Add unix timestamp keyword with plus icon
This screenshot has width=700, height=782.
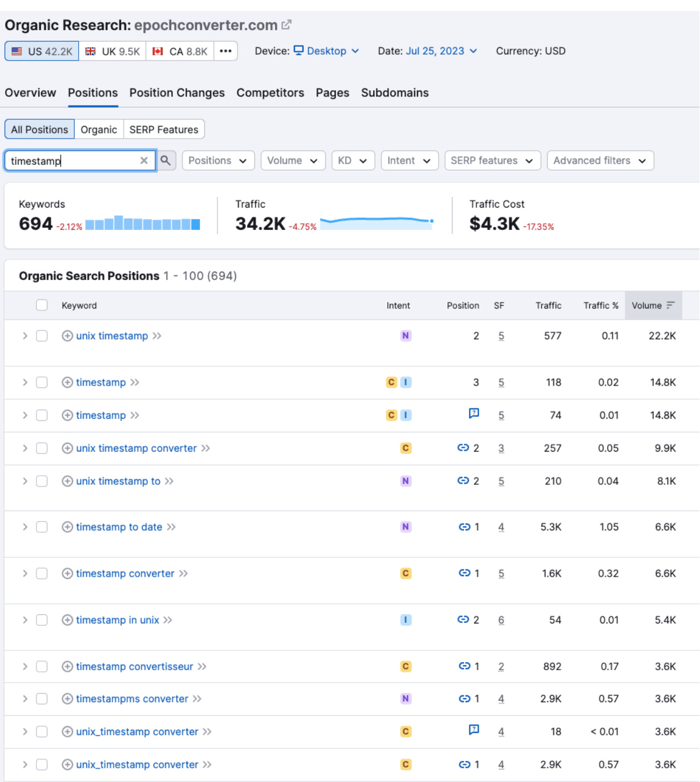tap(67, 336)
